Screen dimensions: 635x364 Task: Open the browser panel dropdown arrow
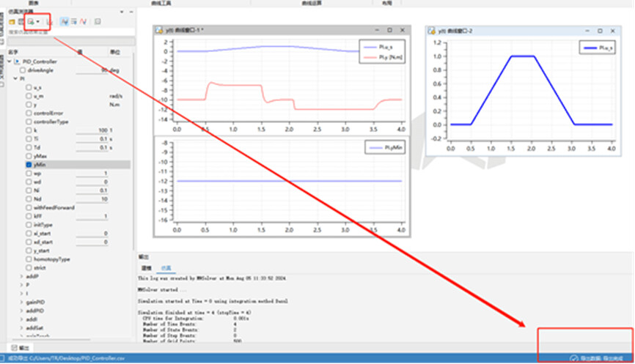[122, 12]
